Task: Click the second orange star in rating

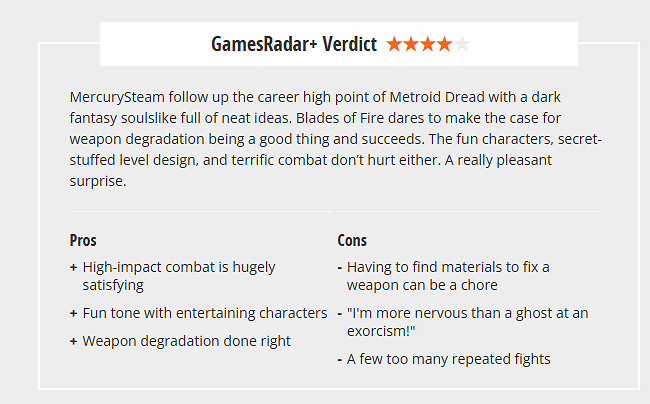Action: (411, 44)
